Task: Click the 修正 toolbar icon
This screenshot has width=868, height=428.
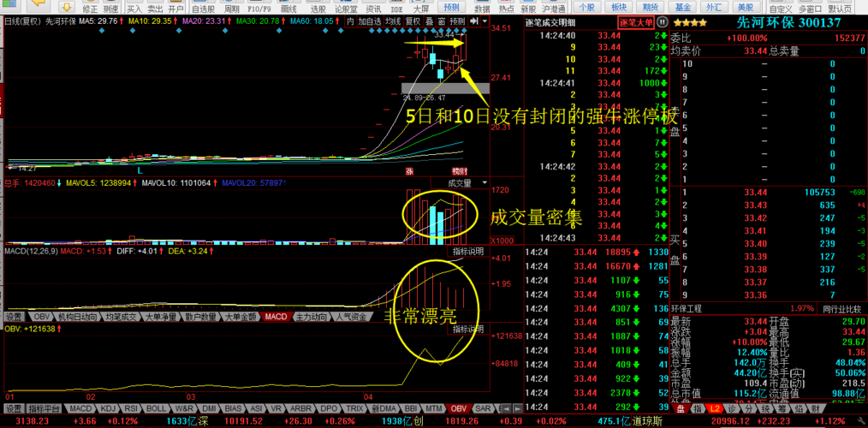Action: click(89, 7)
